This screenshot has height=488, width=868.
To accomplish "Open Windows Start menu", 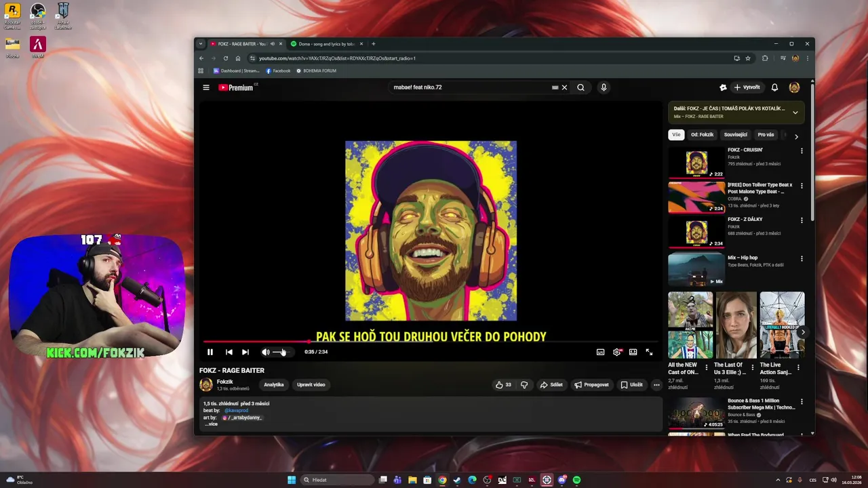I will click(292, 480).
